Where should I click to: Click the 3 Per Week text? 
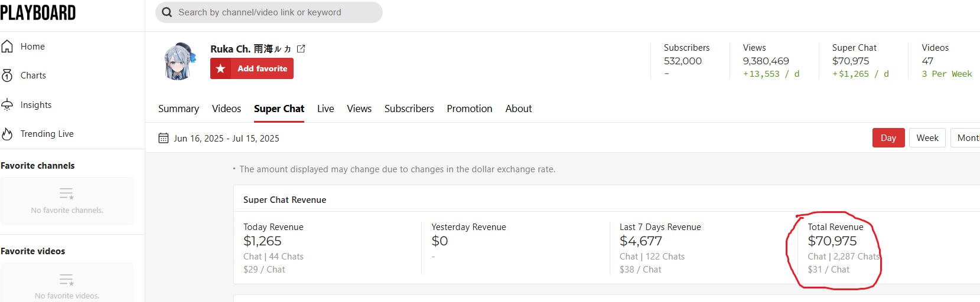coord(947,74)
